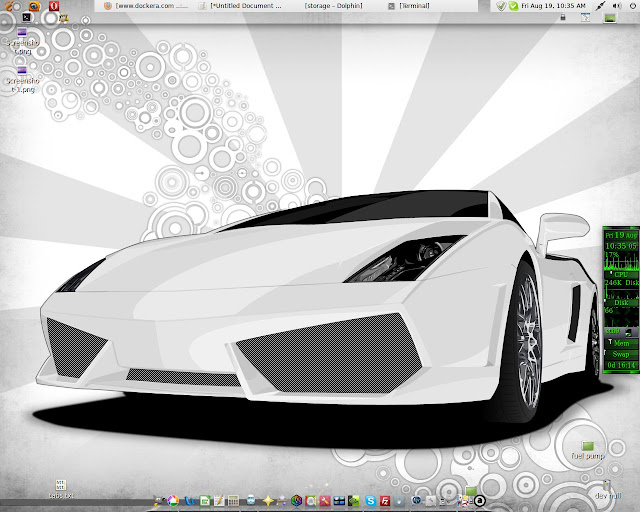Open the red tools wrench dock icon
Image resolution: width=640 pixels, height=512 pixels.
(325, 501)
